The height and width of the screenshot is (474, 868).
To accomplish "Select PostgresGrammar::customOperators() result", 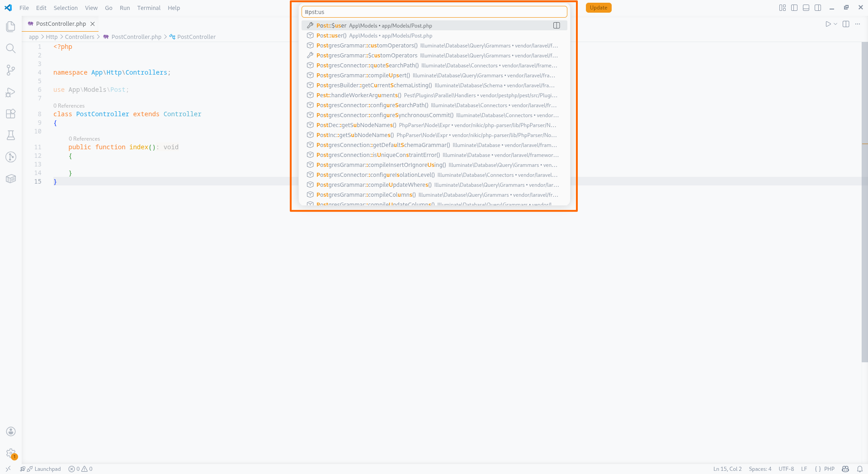I will pos(434,46).
